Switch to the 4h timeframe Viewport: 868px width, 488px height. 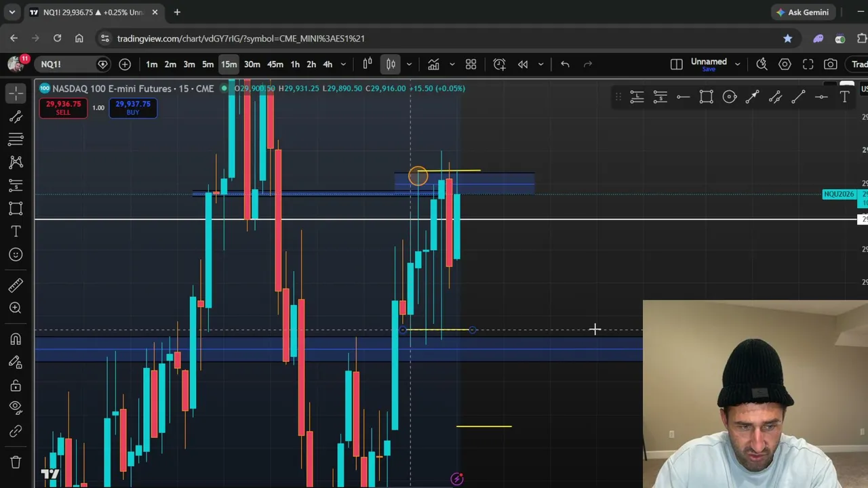[x=328, y=64]
